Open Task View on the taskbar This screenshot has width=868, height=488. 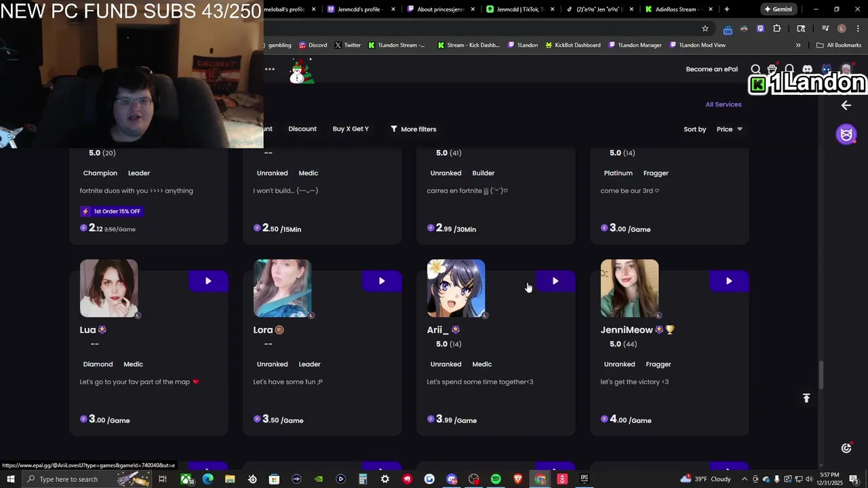point(163,479)
